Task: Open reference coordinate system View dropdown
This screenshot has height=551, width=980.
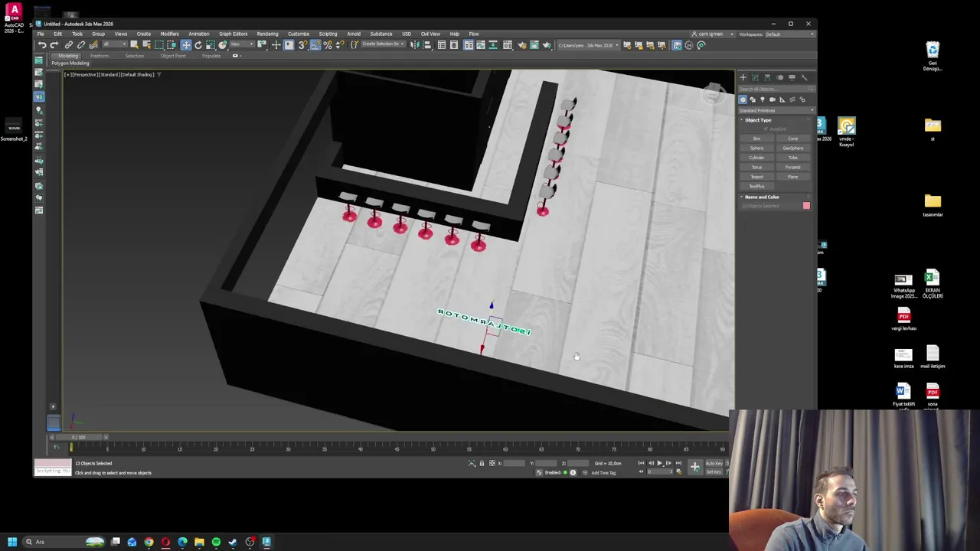Action: [242, 44]
